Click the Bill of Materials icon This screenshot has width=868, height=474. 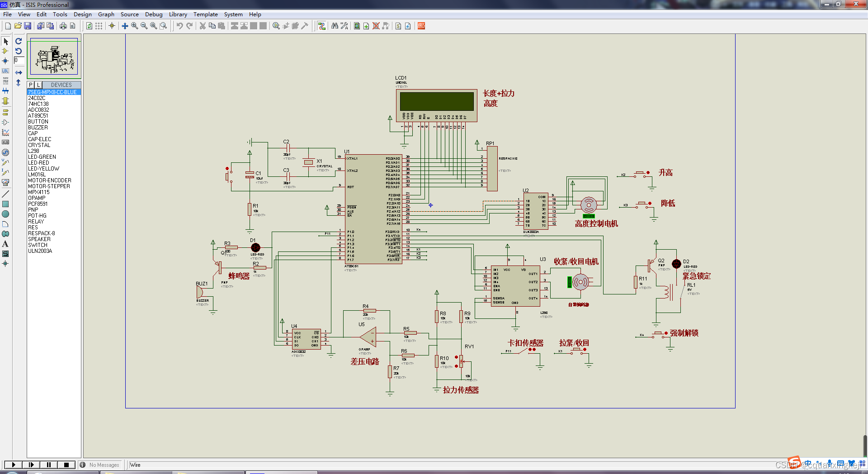click(x=398, y=26)
